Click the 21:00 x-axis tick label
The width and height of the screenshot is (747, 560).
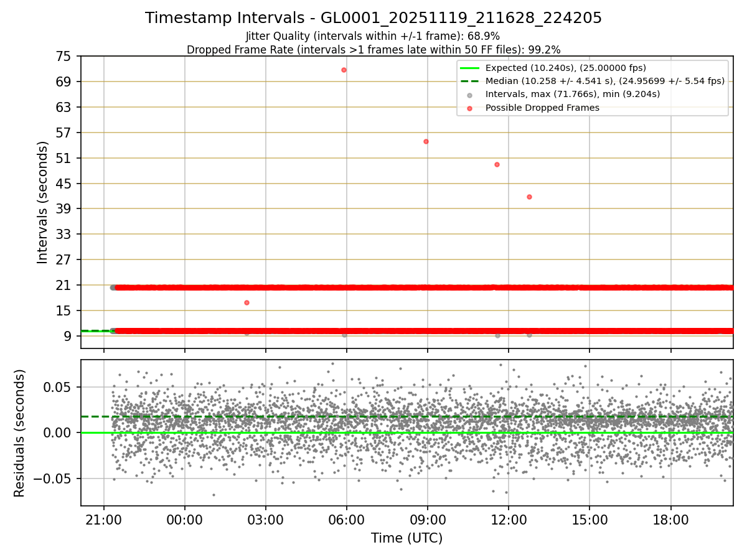pyautogui.click(x=103, y=519)
